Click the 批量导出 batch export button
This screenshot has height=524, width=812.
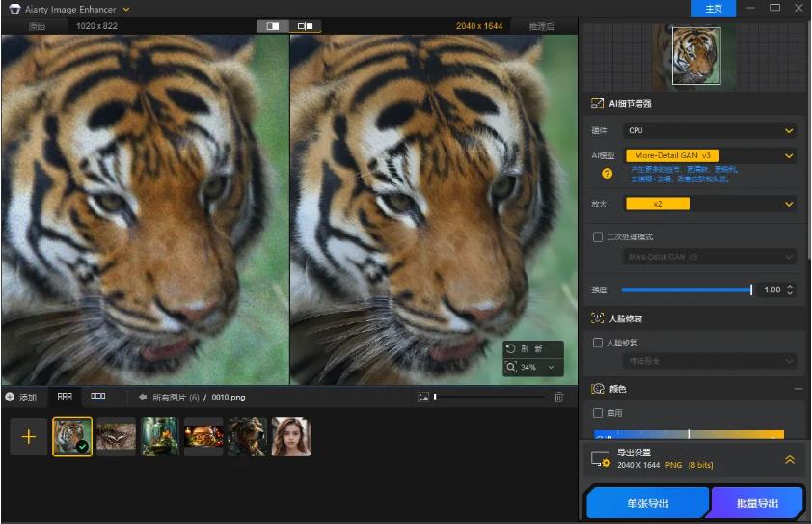[x=757, y=503]
